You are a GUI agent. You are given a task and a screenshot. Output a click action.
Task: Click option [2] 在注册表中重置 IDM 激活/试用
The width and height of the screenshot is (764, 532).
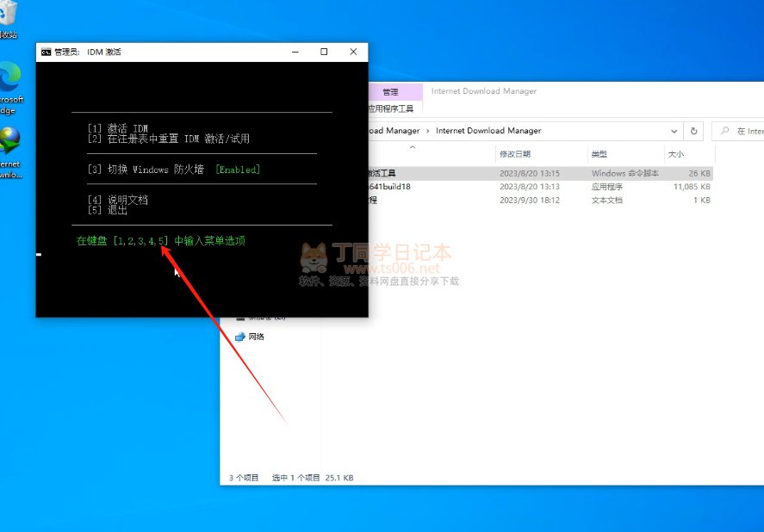tap(169, 139)
